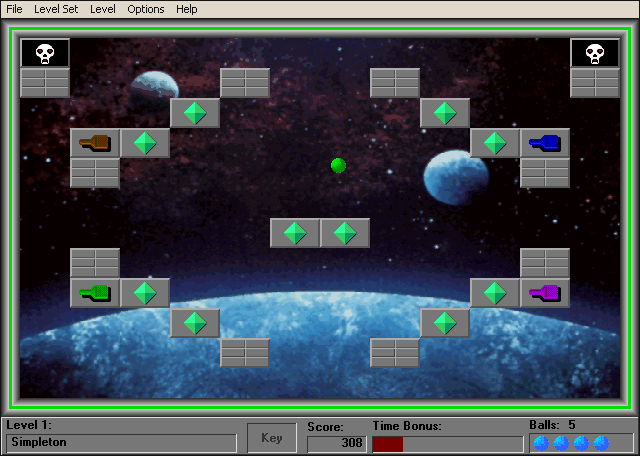Click the brick tile below the brown paintbrush

click(95, 173)
